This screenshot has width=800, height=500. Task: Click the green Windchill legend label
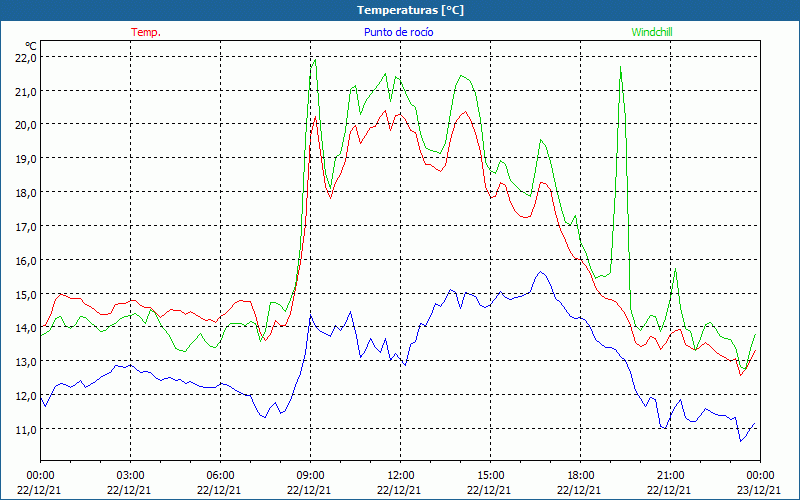point(652,32)
